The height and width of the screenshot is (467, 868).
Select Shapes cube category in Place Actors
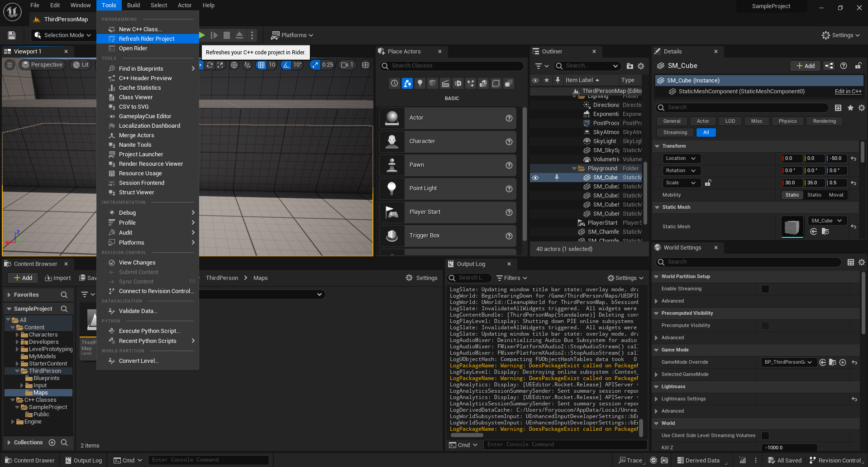pos(433,83)
